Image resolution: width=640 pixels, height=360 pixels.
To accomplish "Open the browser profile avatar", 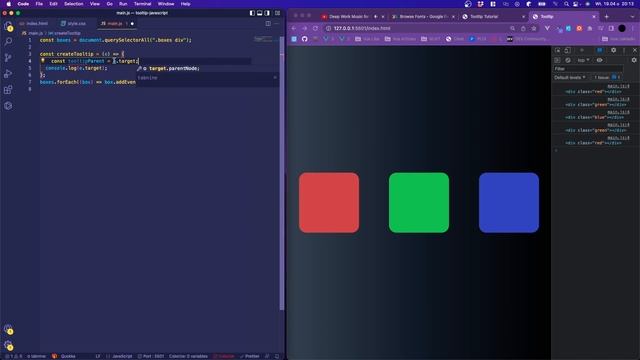I will [x=622, y=29].
